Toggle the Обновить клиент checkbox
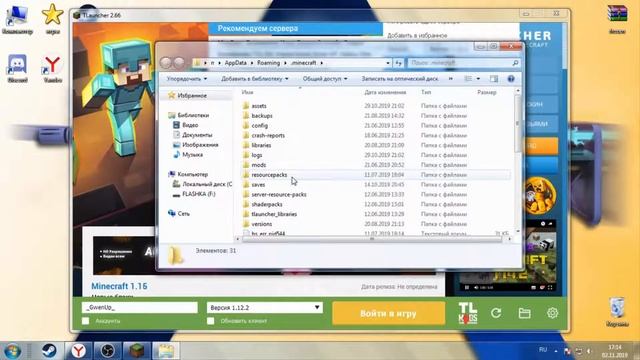This screenshot has width=640, height=360. coord(210,321)
